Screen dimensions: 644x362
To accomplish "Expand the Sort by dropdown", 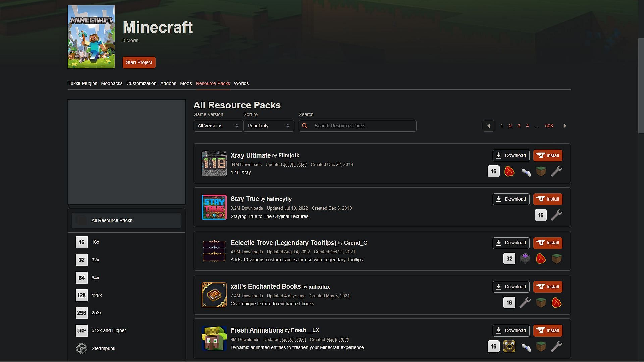I will 268,126.
